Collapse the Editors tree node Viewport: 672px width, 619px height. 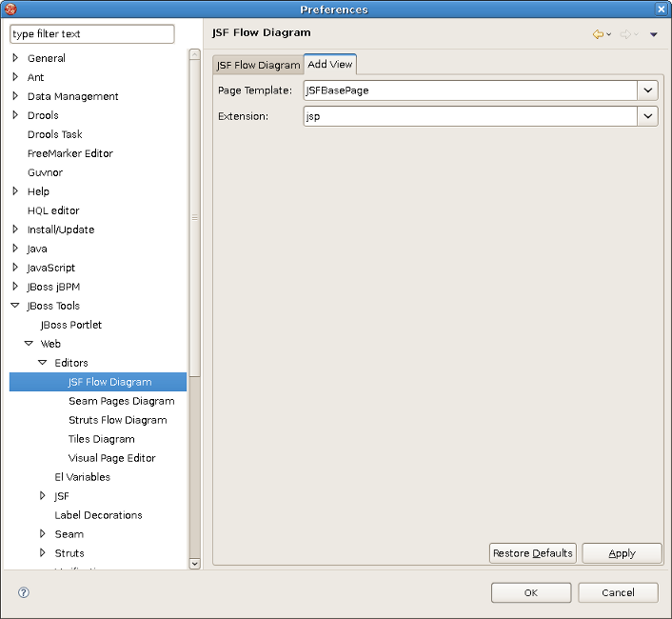pyautogui.click(x=43, y=363)
